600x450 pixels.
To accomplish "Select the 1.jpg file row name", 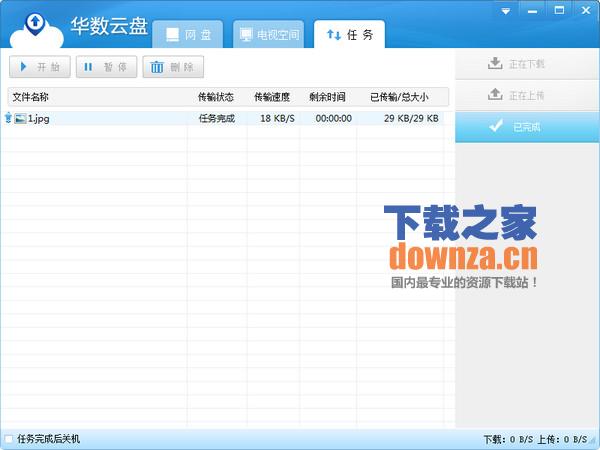I will pyautogui.click(x=39, y=119).
